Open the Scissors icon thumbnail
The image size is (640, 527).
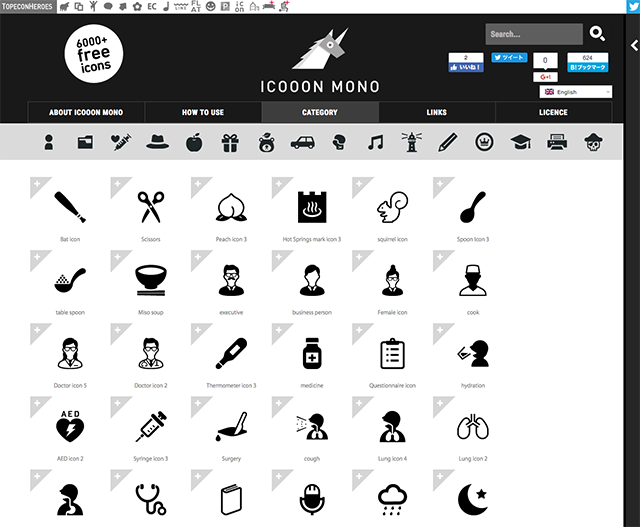[x=151, y=207]
